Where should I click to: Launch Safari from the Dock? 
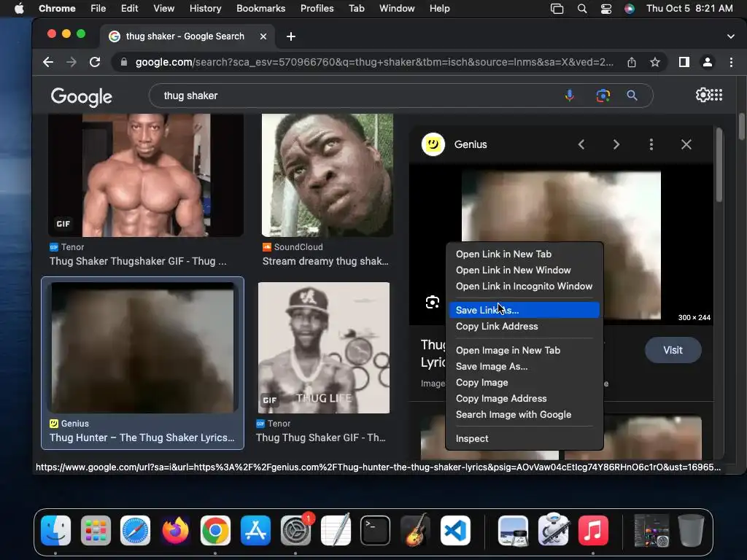coord(135,530)
